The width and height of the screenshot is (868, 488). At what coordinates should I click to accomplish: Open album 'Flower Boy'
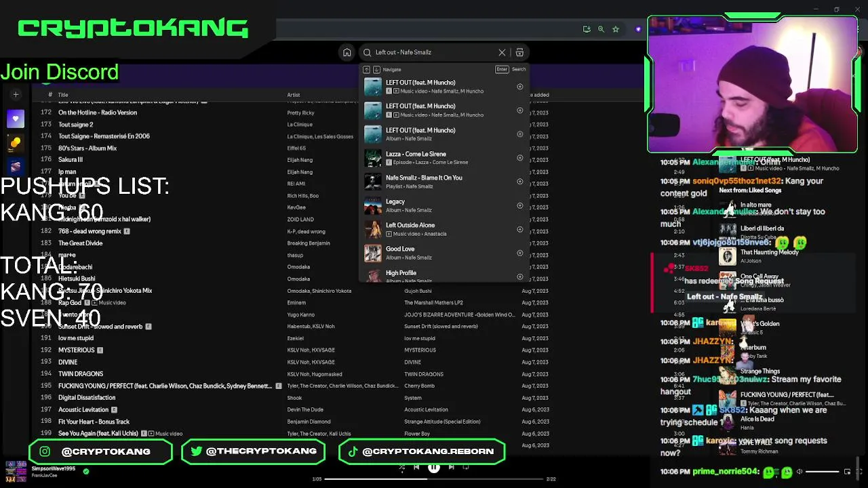click(417, 434)
